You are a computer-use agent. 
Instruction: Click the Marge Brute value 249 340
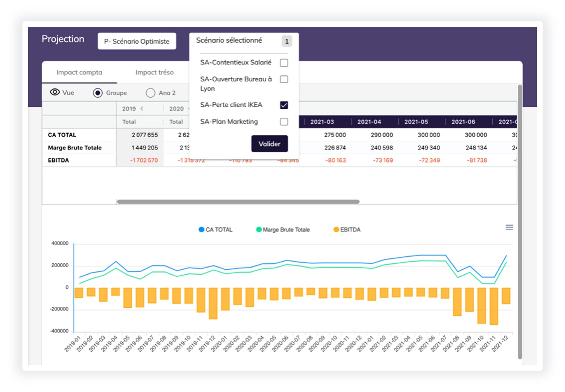pos(429,148)
